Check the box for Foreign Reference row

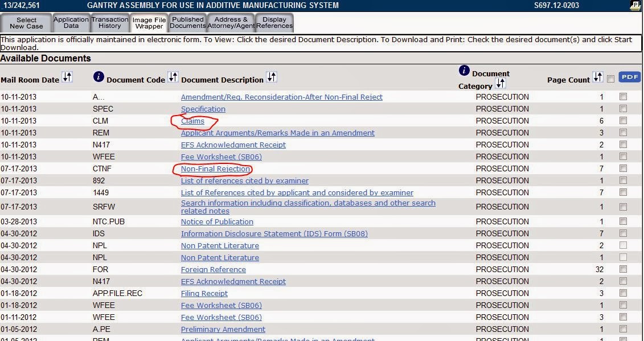click(623, 269)
